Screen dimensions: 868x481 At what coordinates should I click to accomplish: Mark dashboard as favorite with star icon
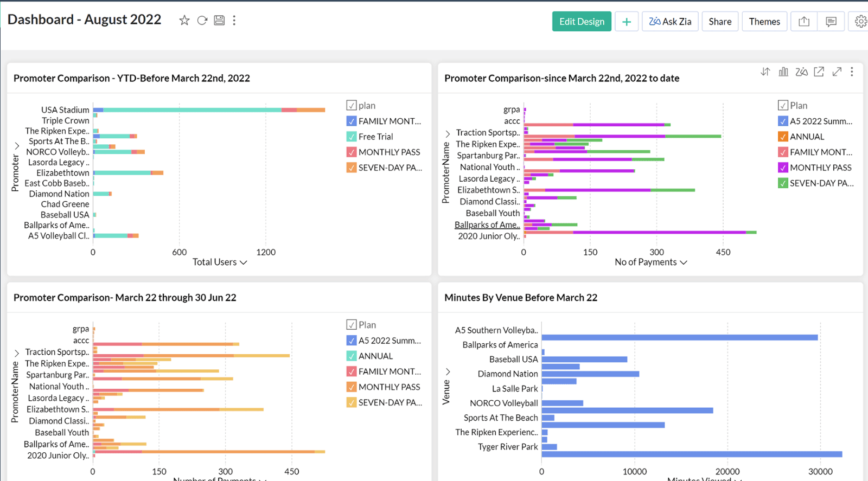point(184,21)
